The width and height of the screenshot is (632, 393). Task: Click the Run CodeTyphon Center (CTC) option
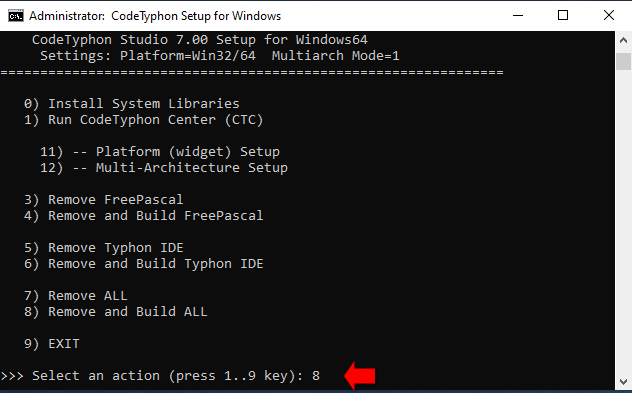pos(143,120)
